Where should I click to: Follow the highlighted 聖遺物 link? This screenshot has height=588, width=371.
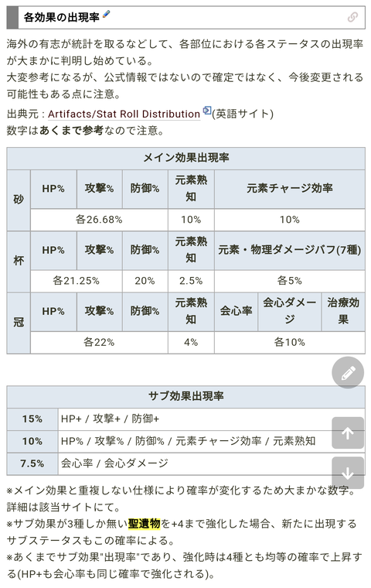click(x=145, y=524)
